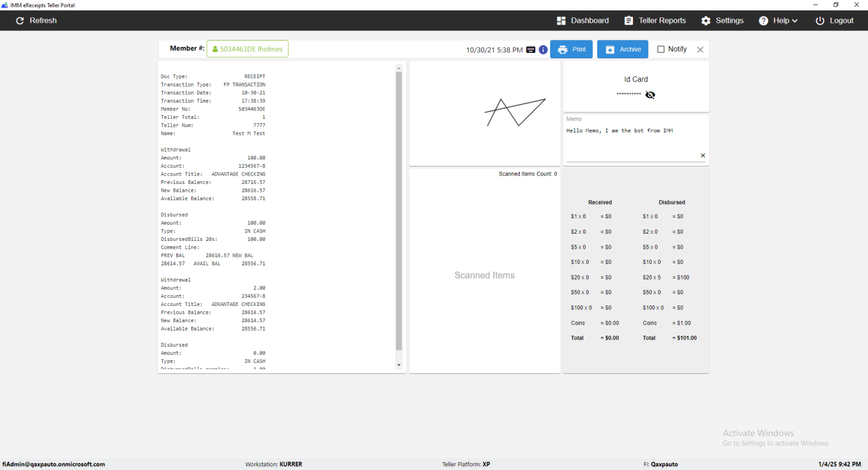
Task: Click 'Teller Platform: XP' status text
Action: 466,464
